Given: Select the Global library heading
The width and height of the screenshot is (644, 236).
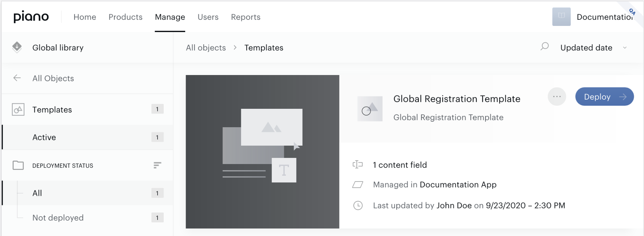Looking at the screenshot, I should [x=58, y=48].
